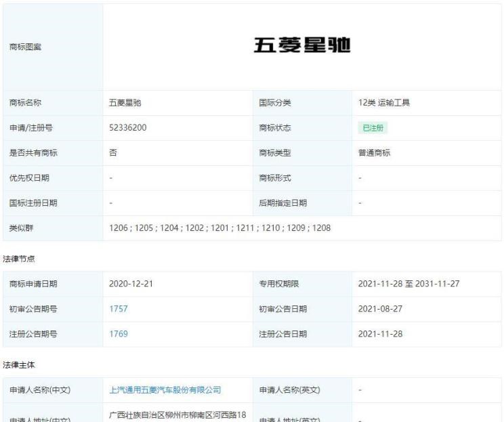Click the 申请/注册号 label
Screen dimensions: 504x422
[31, 128]
